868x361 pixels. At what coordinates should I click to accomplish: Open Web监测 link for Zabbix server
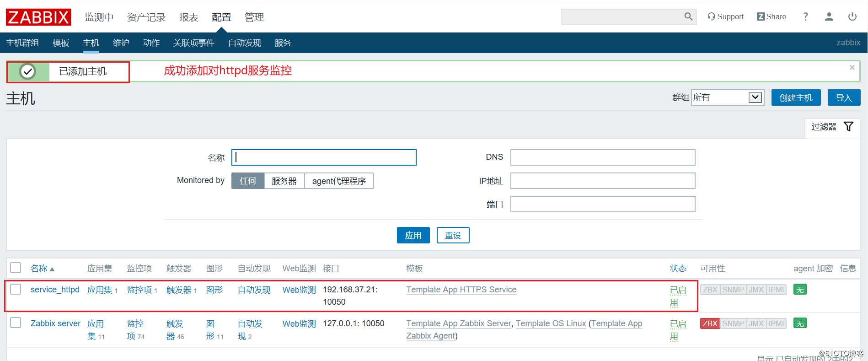299,323
